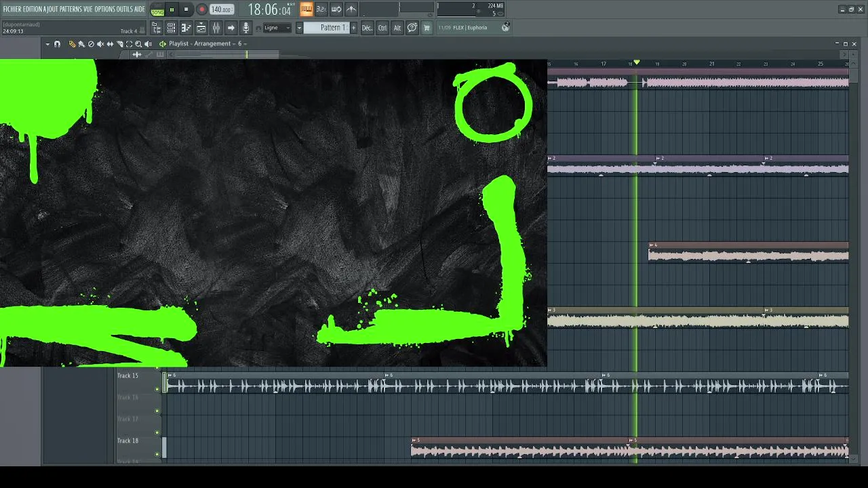The width and height of the screenshot is (868, 488).
Task: Open the Playlist - Arrangement menu
Action: (x=200, y=44)
